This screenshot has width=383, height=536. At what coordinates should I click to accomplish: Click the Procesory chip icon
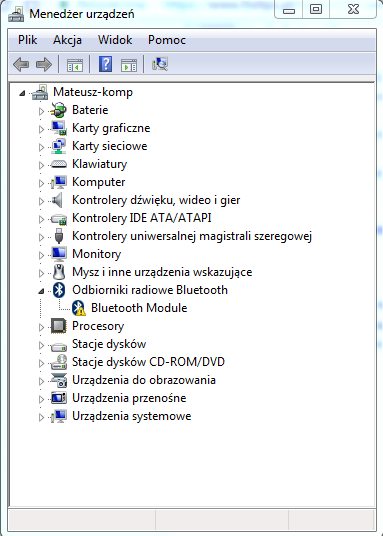[58, 326]
